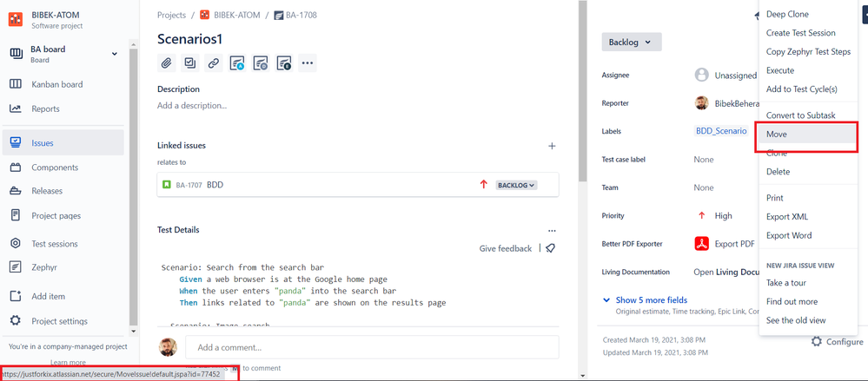Click the BDD_Scenario label

click(721, 131)
